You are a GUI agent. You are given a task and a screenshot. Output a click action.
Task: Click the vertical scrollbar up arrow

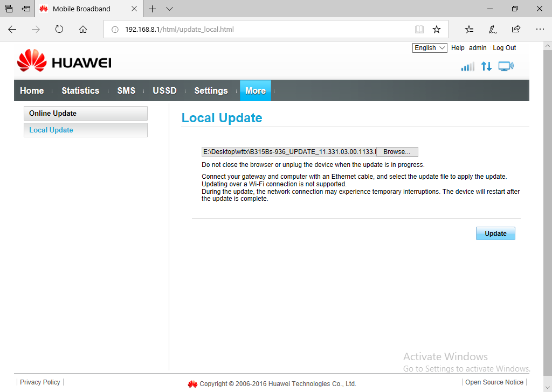(x=548, y=46)
